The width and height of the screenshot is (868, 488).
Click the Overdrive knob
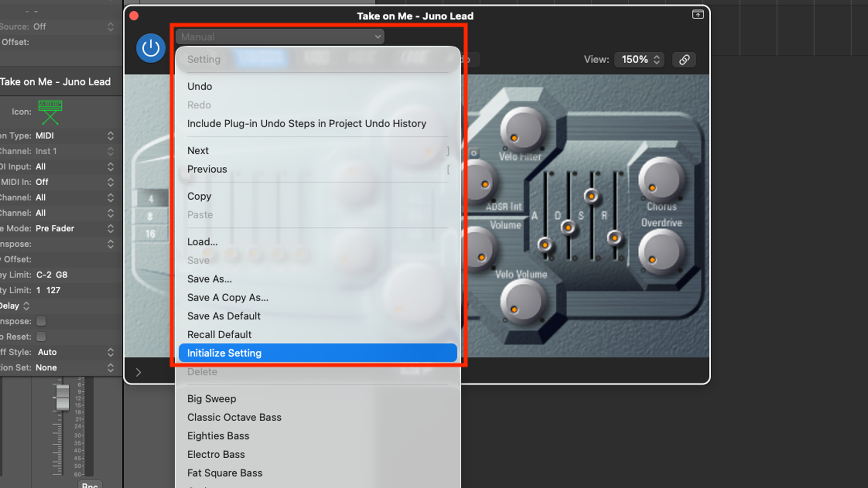[x=661, y=252]
